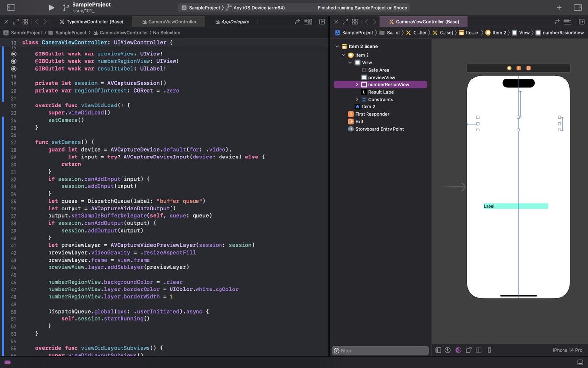Collapse the View disclosure triangle

(350, 63)
